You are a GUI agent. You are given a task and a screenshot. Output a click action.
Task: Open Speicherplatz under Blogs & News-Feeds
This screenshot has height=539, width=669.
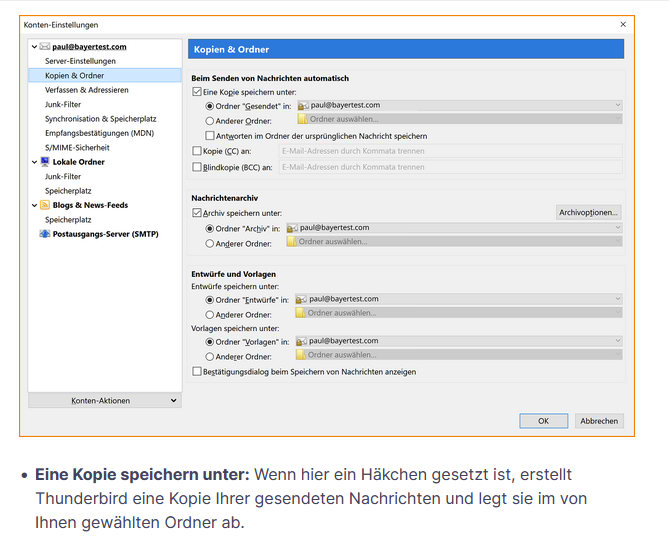point(68,220)
